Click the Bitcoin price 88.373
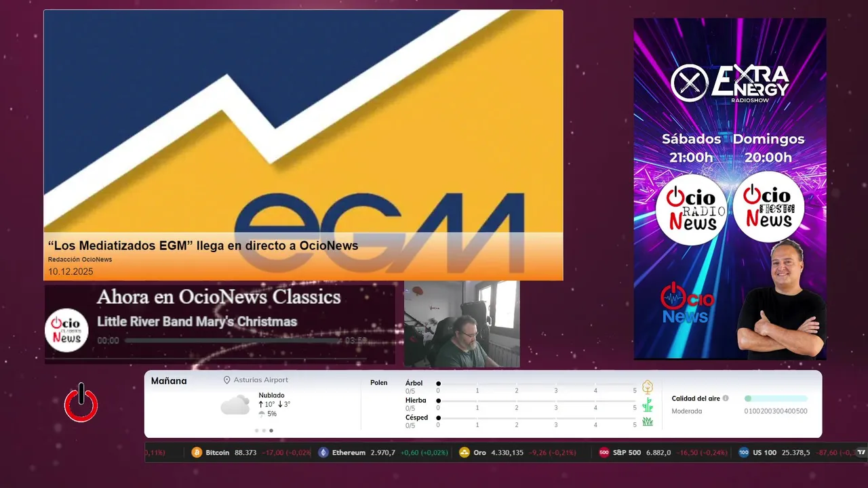Image resolution: width=868 pixels, height=488 pixels. click(245, 453)
